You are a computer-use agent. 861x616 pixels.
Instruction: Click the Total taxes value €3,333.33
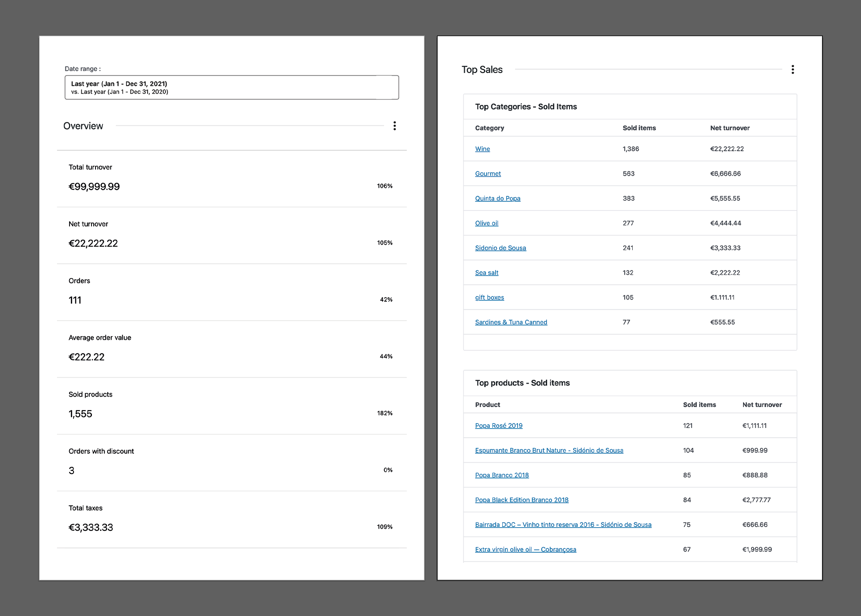pyautogui.click(x=91, y=527)
